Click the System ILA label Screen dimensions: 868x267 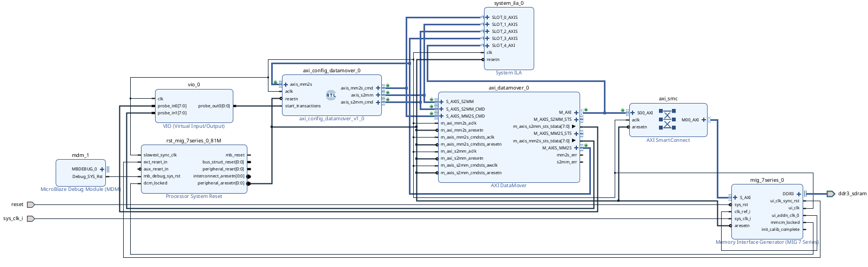[508, 73]
